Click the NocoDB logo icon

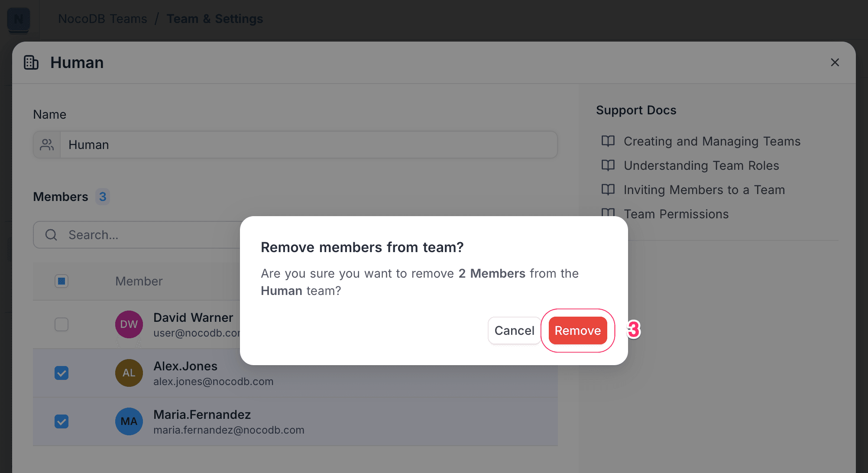pos(19,19)
